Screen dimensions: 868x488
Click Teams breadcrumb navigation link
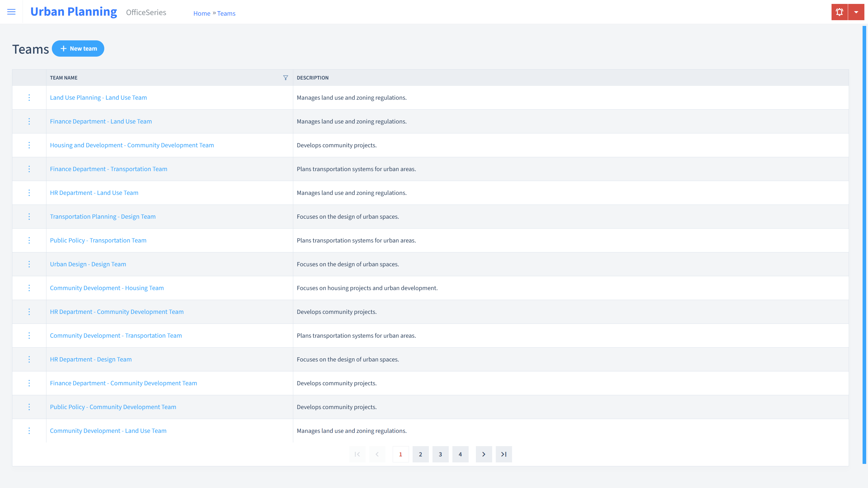[x=226, y=13]
